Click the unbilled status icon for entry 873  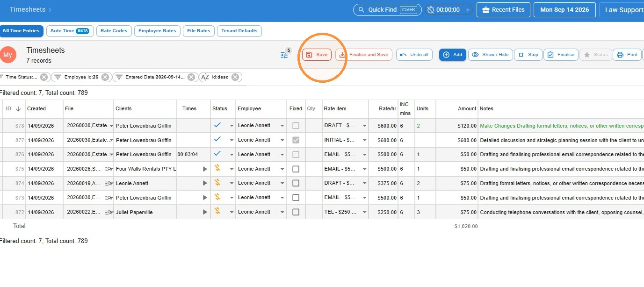(x=217, y=197)
